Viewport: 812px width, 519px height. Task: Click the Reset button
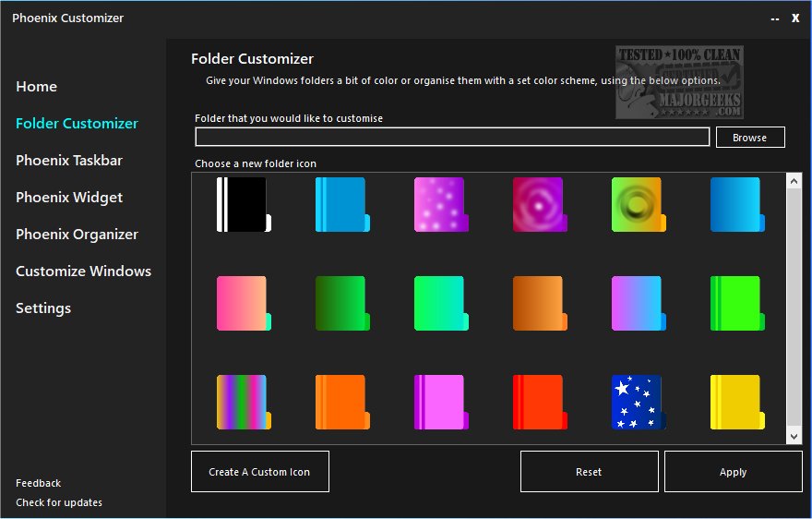[x=590, y=472]
